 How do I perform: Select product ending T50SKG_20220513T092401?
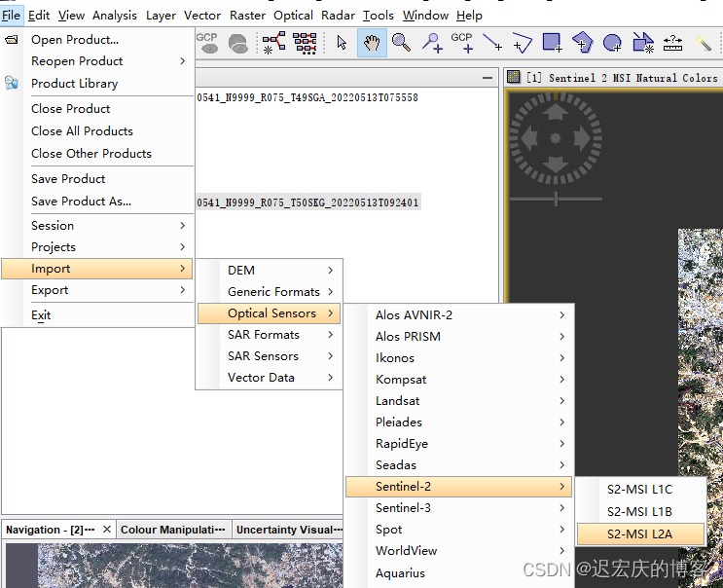pos(307,202)
